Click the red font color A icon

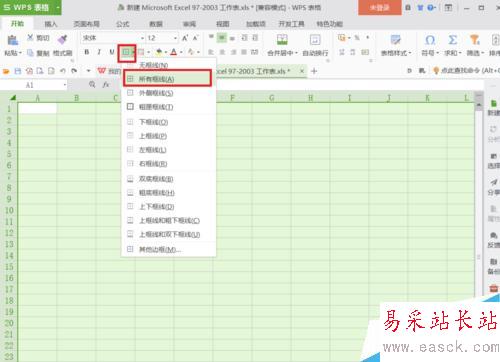pos(174,52)
